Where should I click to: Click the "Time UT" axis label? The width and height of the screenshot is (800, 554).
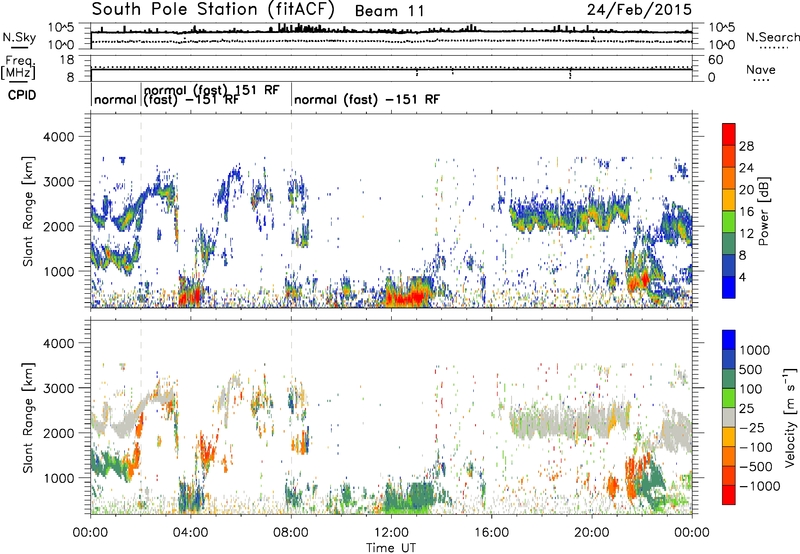[x=391, y=548]
